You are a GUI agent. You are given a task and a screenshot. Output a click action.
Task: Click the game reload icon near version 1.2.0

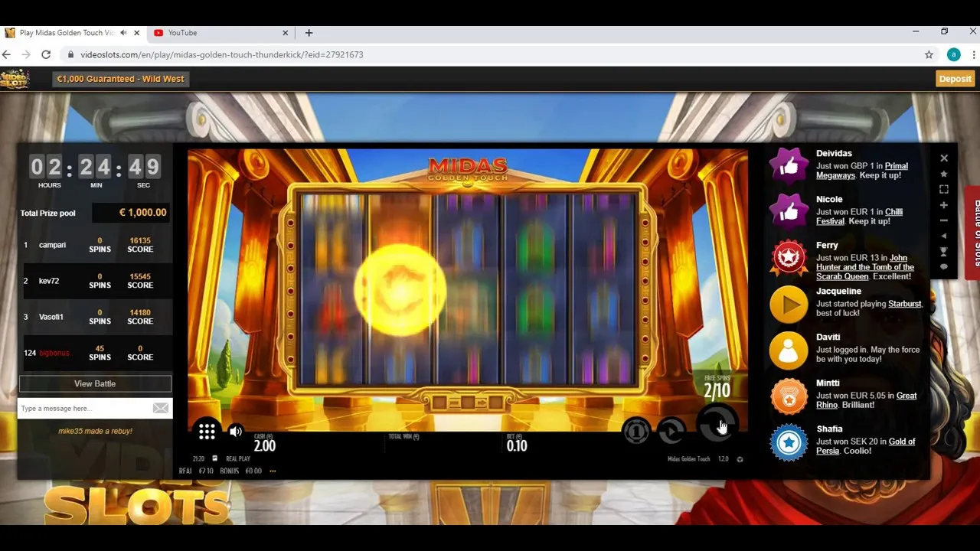(740, 459)
